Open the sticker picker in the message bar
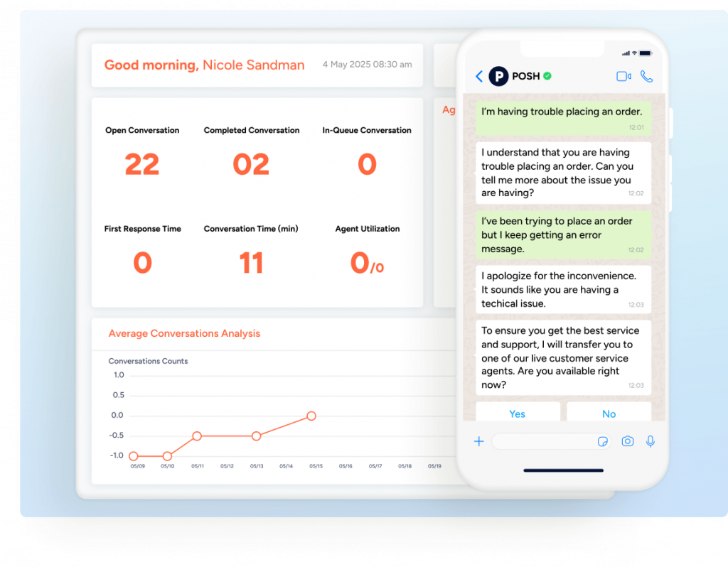The width and height of the screenshot is (728, 567). click(x=602, y=441)
